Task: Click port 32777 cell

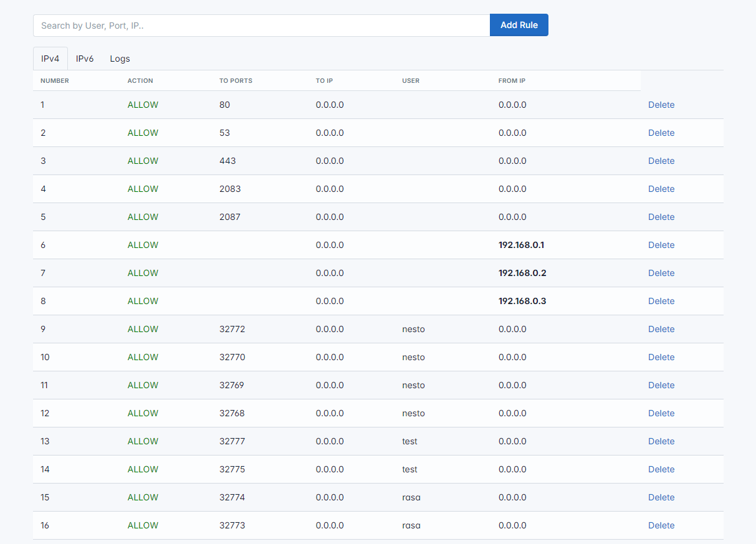Action: (x=232, y=441)
